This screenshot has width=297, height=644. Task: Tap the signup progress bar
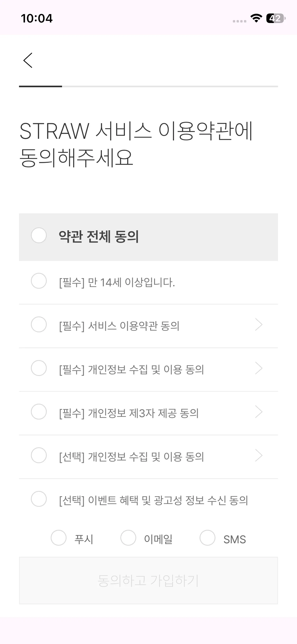tap(148, 86)
